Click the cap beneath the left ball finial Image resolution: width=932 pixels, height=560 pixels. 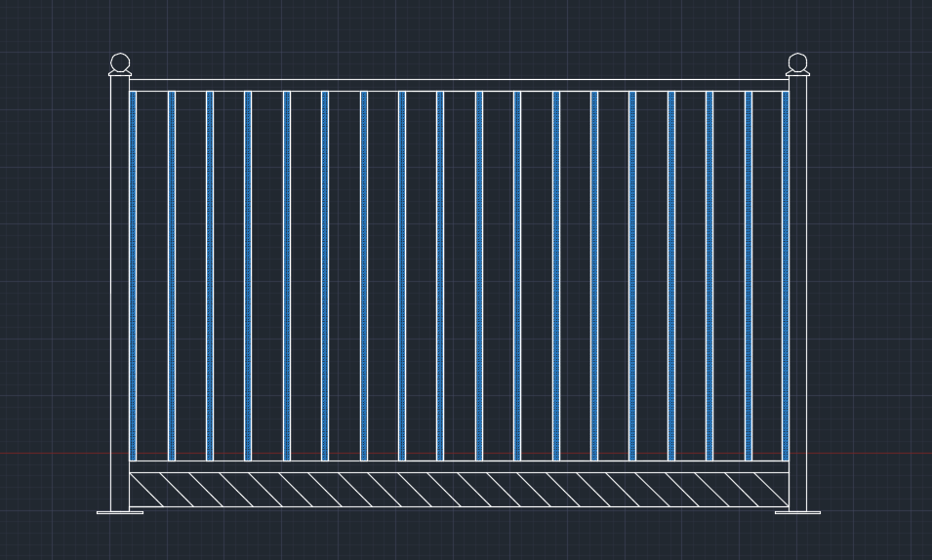pyautogui.click(x=120, y=74)
